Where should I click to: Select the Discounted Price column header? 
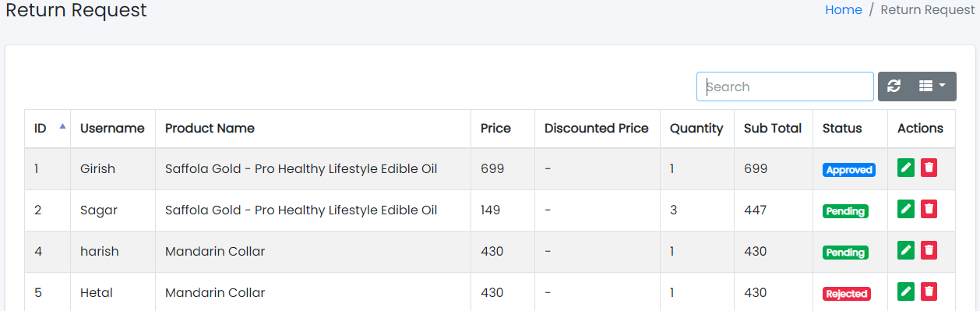(598, 129)
